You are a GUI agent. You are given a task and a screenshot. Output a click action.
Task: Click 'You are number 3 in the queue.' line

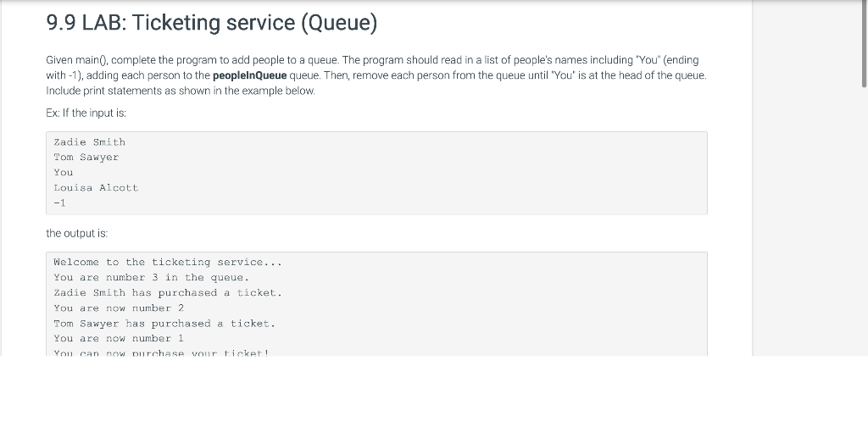pos(152,278)
